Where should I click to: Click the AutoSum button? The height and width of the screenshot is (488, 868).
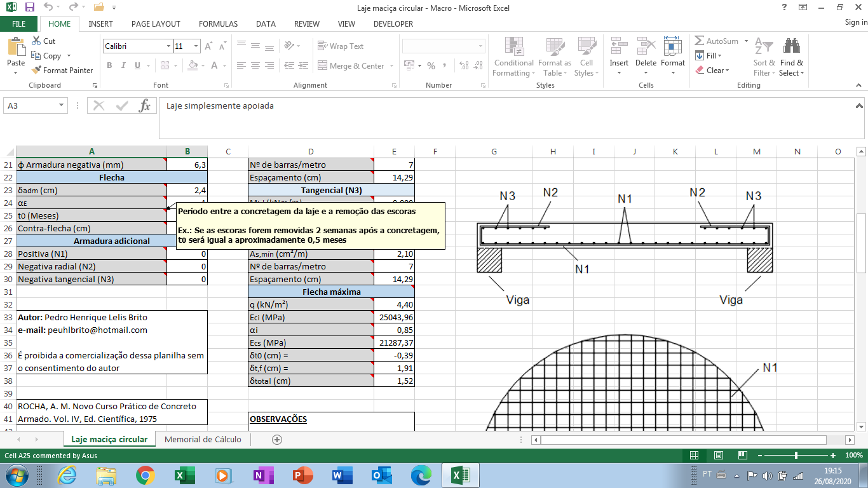pyautogui.click(x=717, y=41)
